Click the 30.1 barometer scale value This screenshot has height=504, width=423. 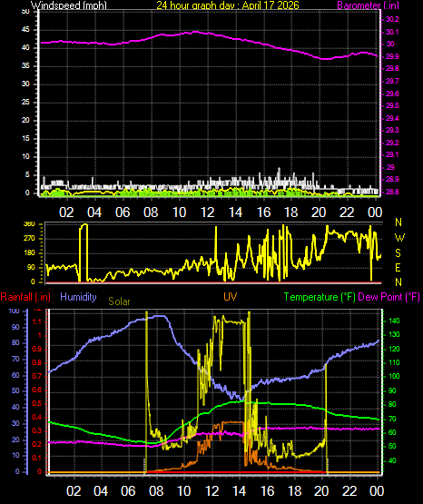point(392,32)
